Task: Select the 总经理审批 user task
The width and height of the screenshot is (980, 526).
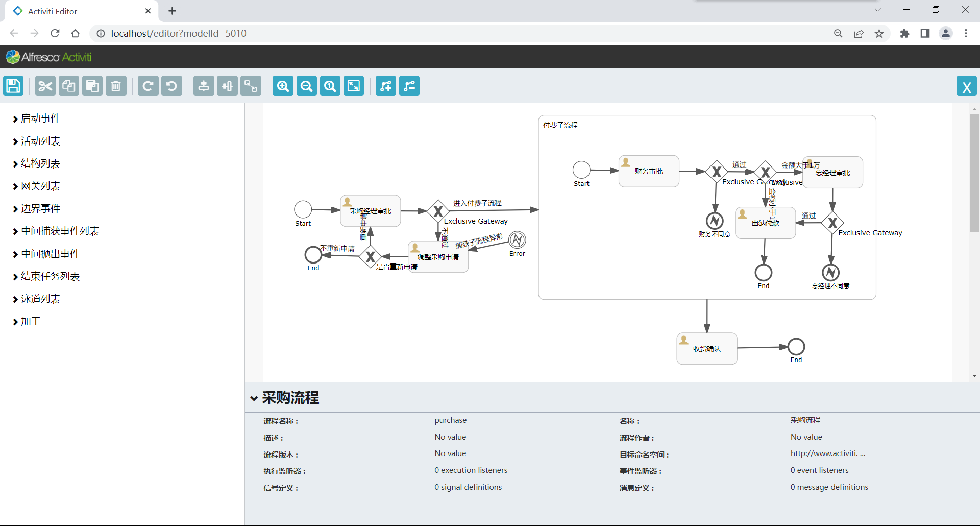Action: [x=833, y=173]
